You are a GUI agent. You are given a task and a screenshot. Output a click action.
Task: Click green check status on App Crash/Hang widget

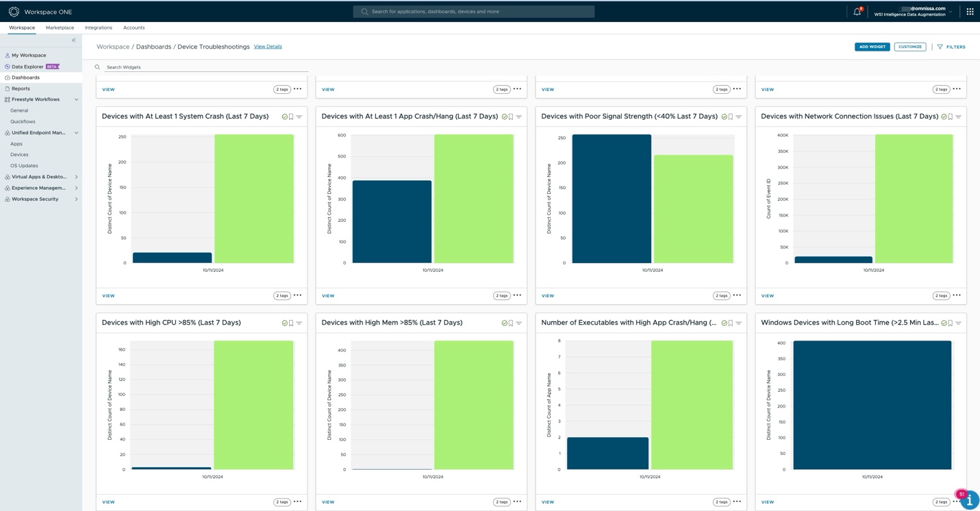click(x=504, y=117)
